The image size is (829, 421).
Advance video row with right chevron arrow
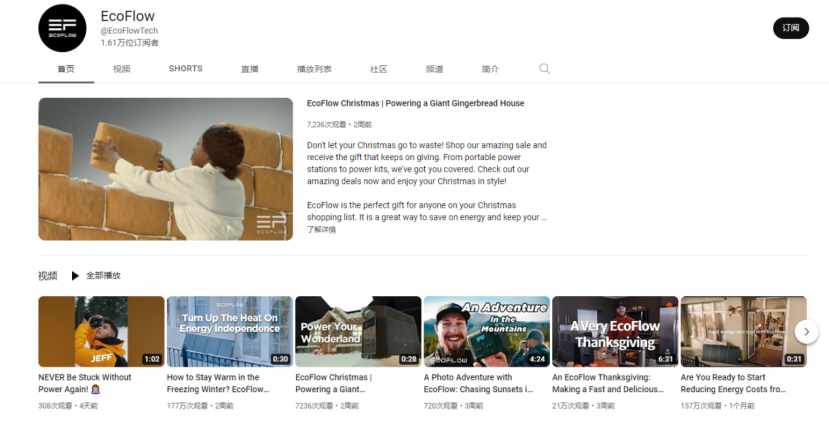[806, 332]
